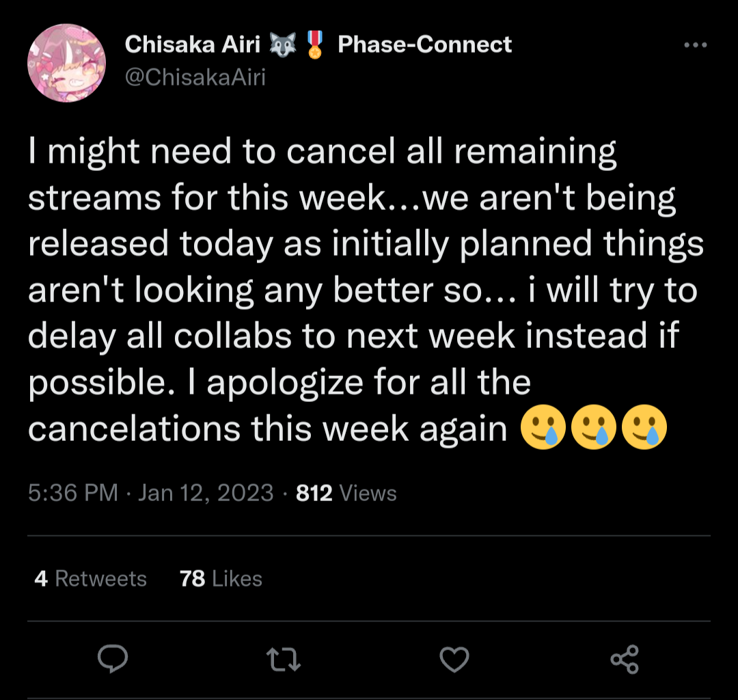The image size is (738, 700).
Task: Click the middle crying smile emoji
Action: pyautogui.click(x=594, y=427)
